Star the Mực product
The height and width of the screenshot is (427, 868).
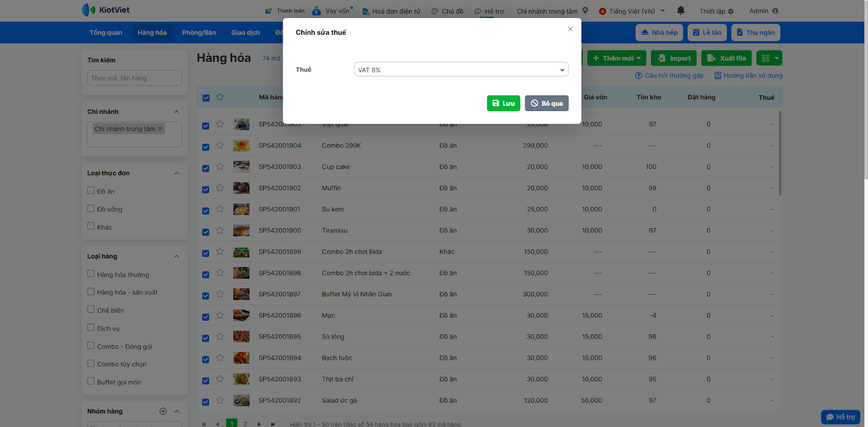pyautogui.click(x=220, y=315)
